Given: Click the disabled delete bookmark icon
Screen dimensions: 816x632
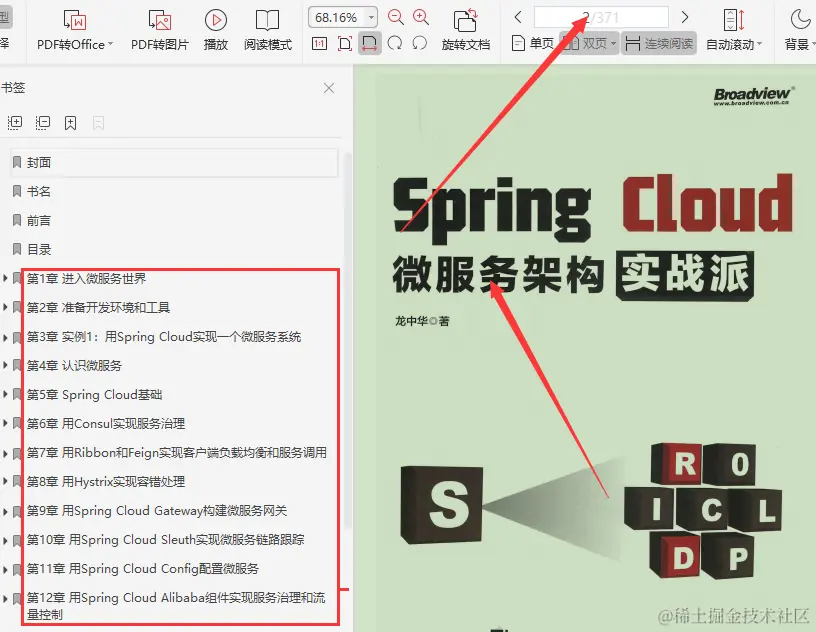Looking at the screenshot, I should coord(98,123).
